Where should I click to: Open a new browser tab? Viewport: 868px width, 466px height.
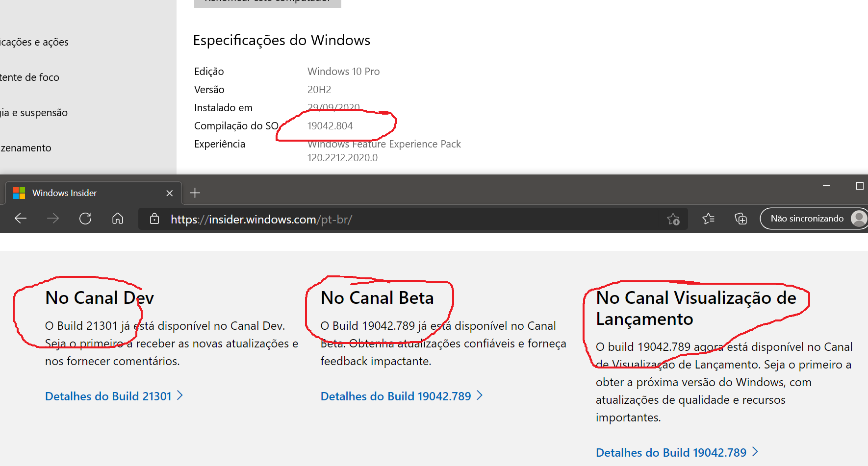click(x=195, y=193)
